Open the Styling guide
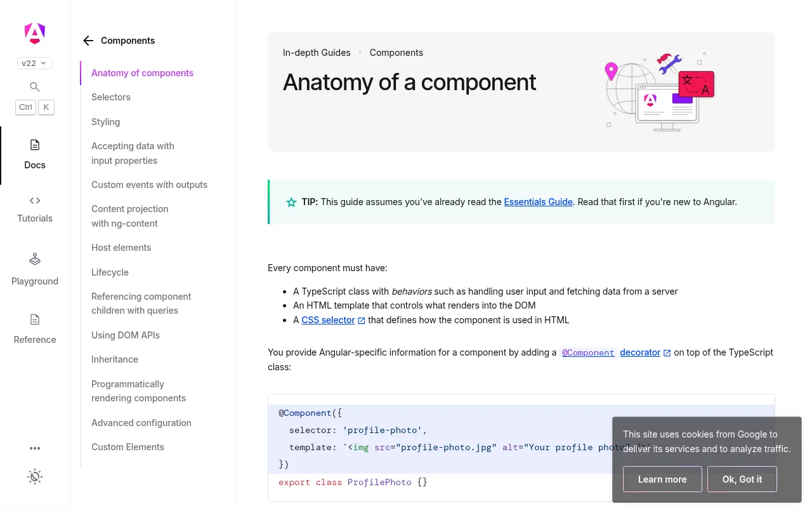 105,122
